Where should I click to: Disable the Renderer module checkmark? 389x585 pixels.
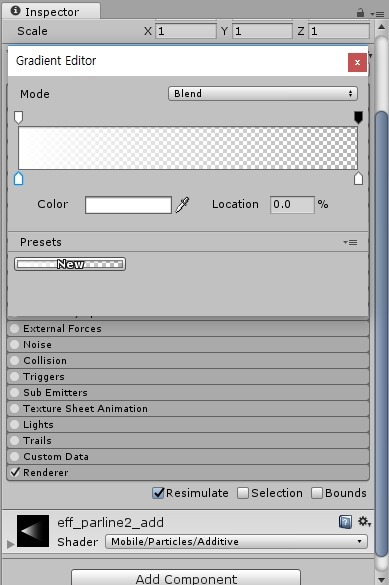tap(15, 472)
